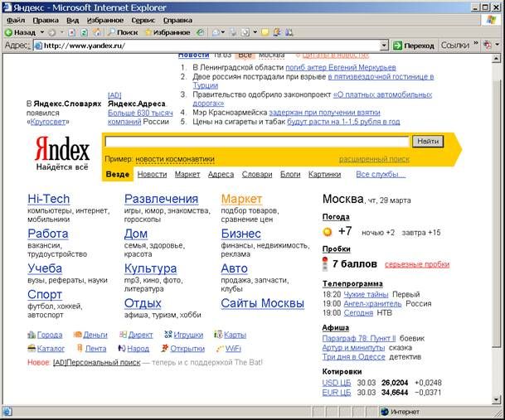Click the Home page icon
505x420 pixels.
point(97,32)
